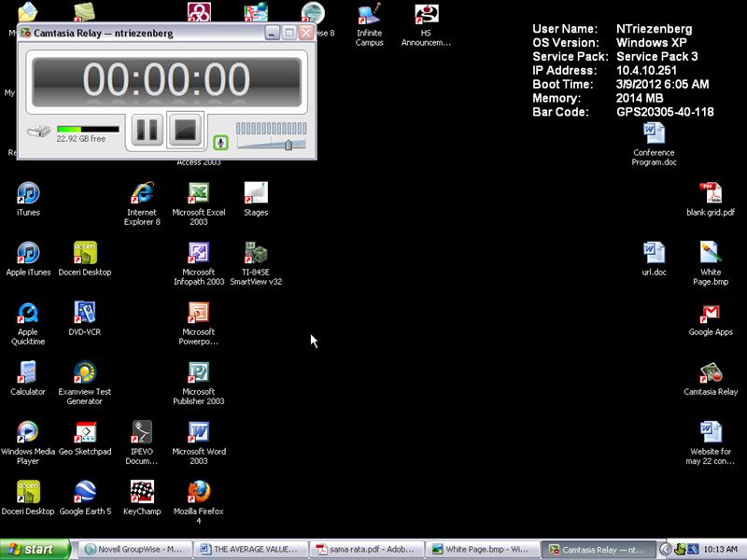The height and width of the screenshot is (560, 747).
Task: Switch to sama rata.pdf Adobe taskbar button
Action: coord(367,550)
